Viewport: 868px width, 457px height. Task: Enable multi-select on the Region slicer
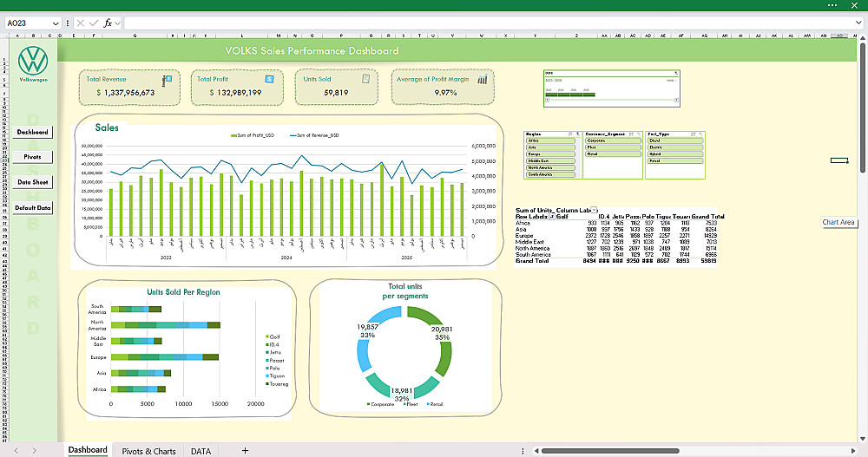570,134
